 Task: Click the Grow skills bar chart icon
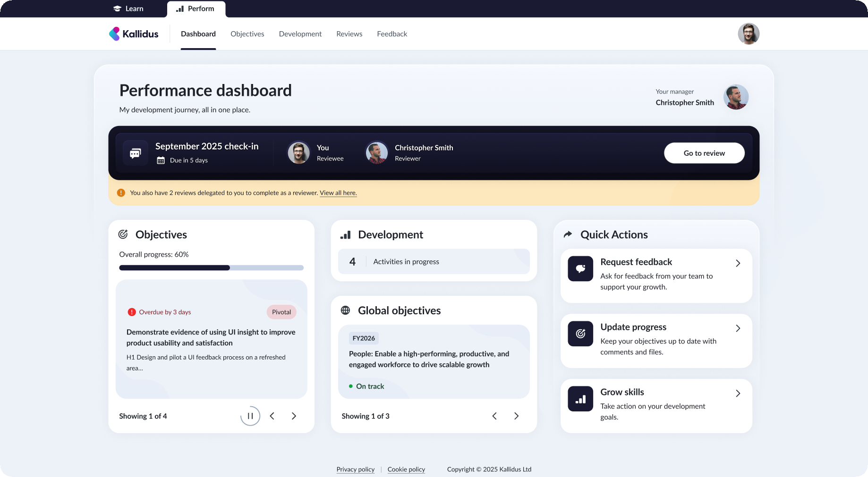coord(580,399)
